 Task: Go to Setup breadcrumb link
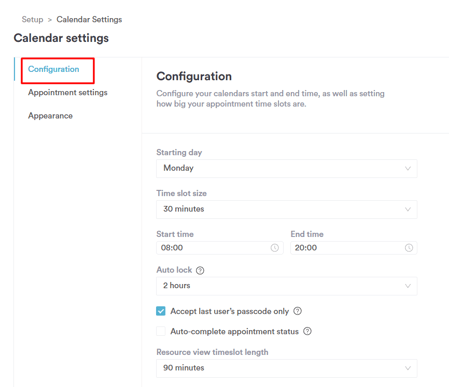(32, 19)
